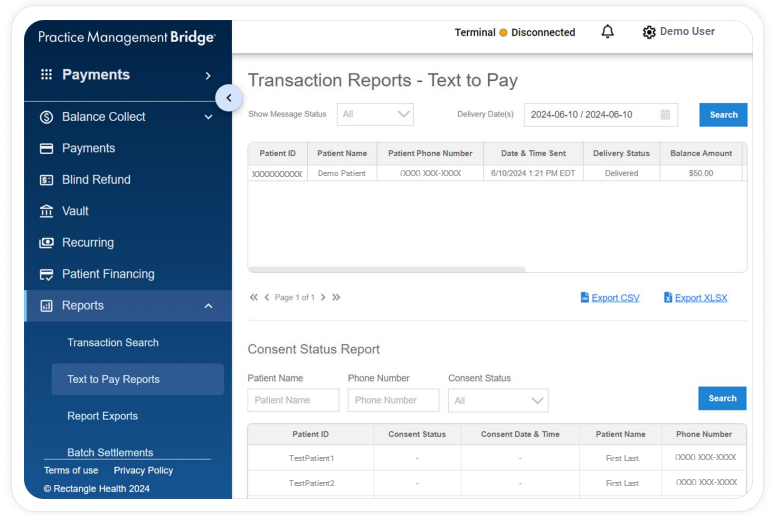Screen dimensions: 774x516
Task: Open calendar icon in Delivery Date field
Action: pos(665,115)
